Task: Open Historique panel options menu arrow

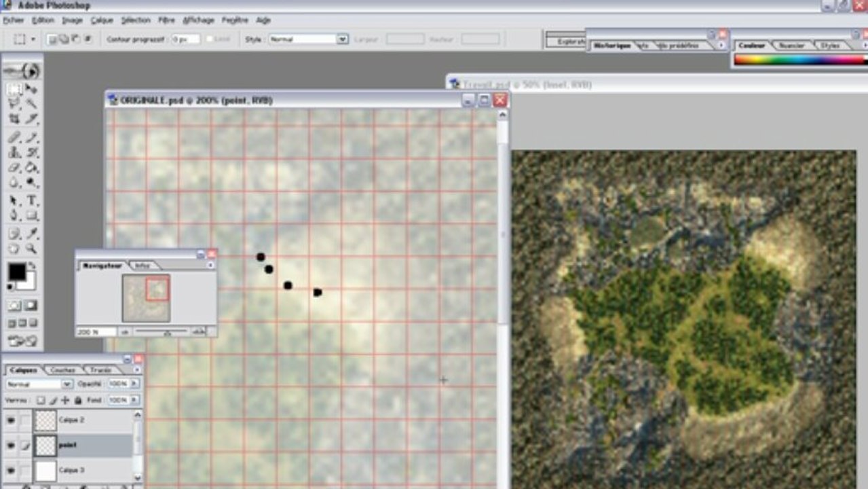Action: (721, 46)
